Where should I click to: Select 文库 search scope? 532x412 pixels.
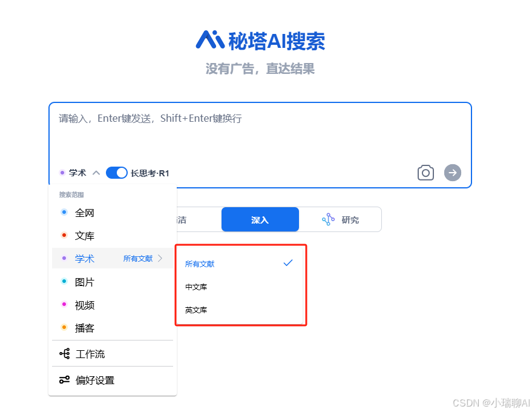pyautogui.click(x=113, y=236)
